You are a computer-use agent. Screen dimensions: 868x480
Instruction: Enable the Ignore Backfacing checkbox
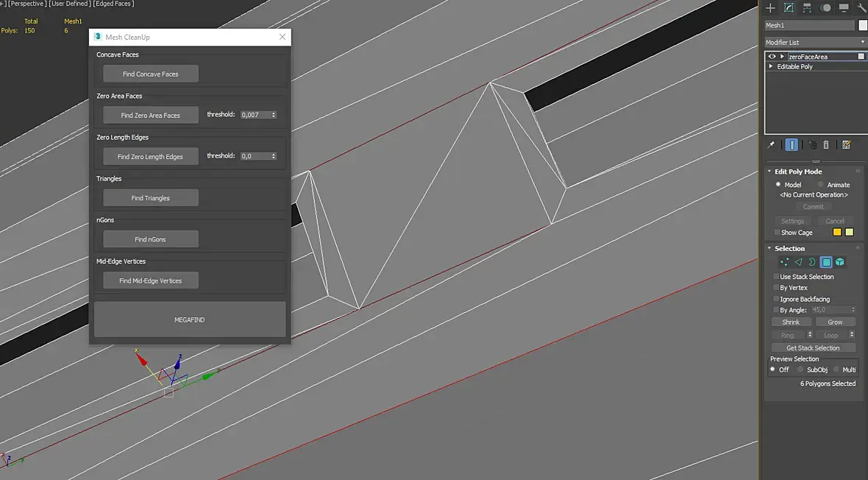click(x=776, y=299)
